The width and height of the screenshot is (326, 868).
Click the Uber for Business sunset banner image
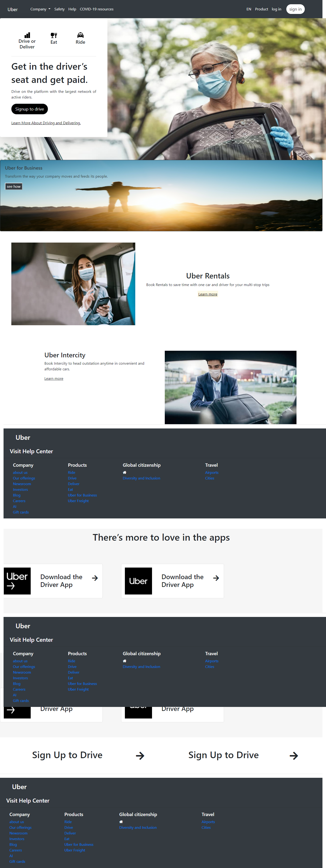tap(161, 195)
